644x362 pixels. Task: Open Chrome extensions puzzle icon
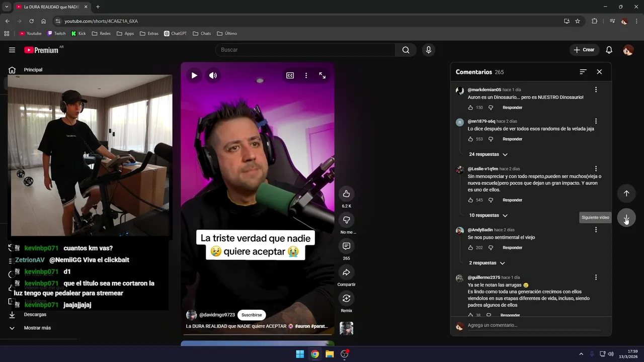tap(594, 21)
